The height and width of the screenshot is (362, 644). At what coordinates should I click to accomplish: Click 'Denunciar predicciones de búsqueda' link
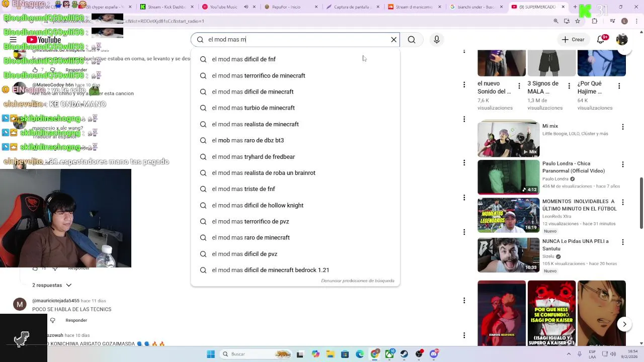(358, 281)
